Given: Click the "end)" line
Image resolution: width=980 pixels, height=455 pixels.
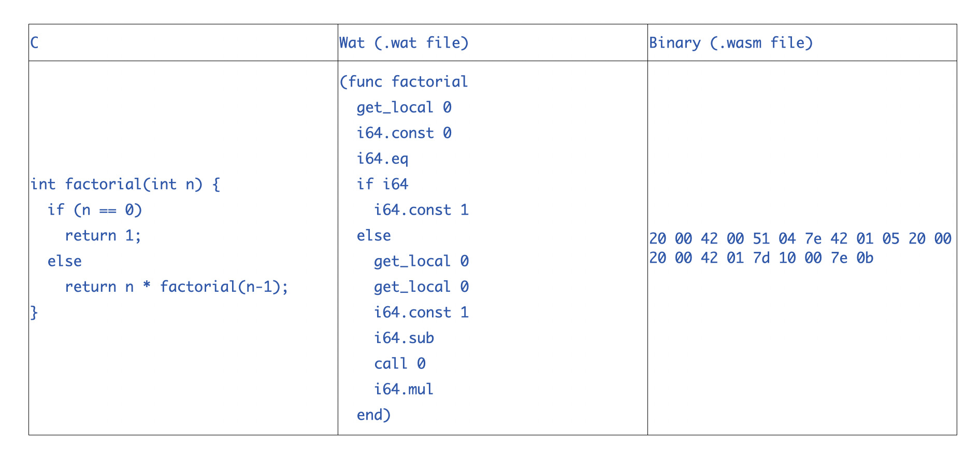Looking at the screenshot, I should click(373, 415).
